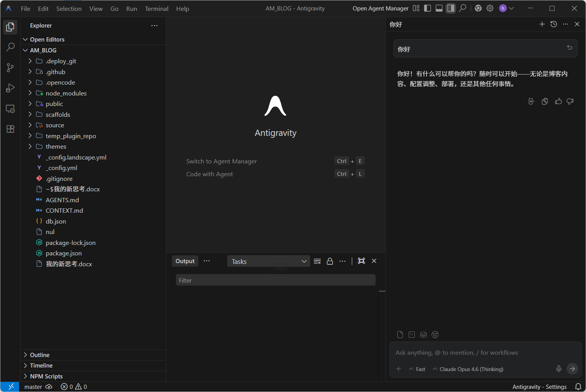Toggle the primary side bar layout button
Viewport: 586px width, 392px height.
[428, 8]
